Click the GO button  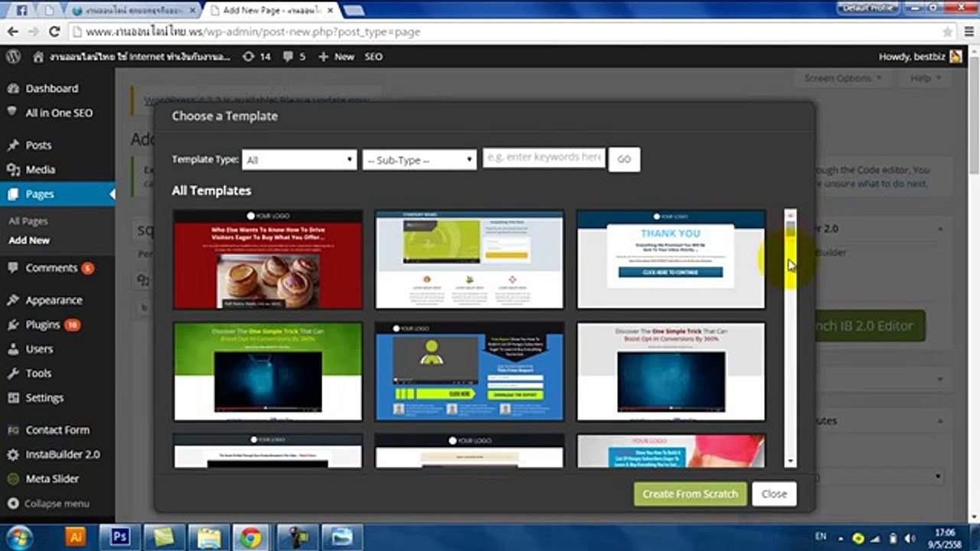point(624,159)
